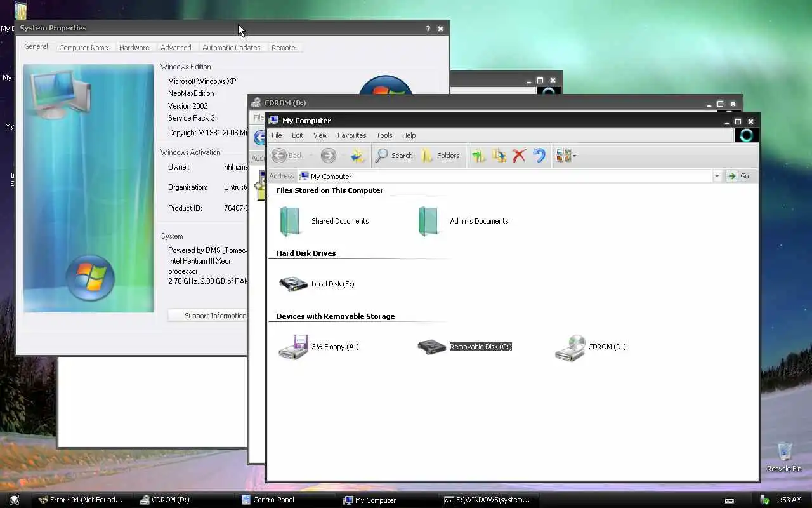Maximize the My Computer window

738,121
